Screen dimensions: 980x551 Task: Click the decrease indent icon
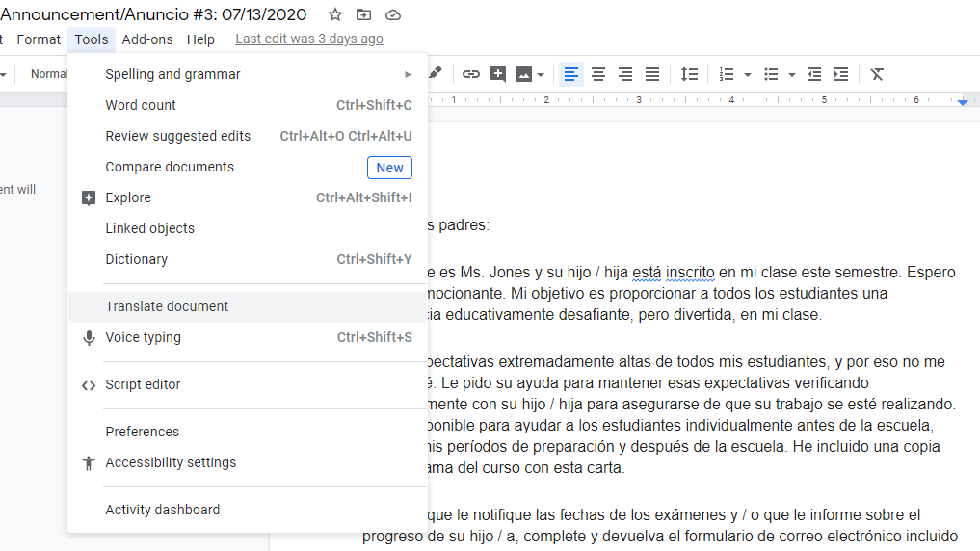pos(813,74)
